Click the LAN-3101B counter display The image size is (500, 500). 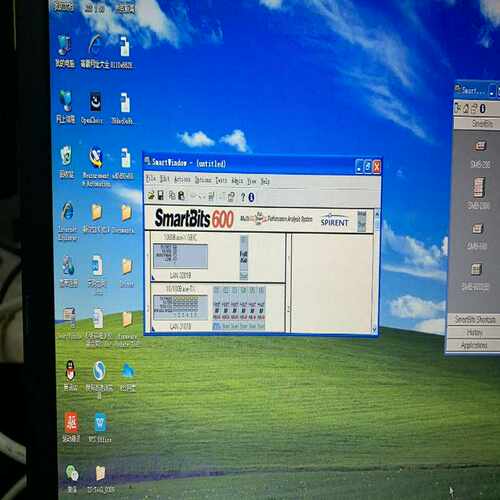coord(181,307)
